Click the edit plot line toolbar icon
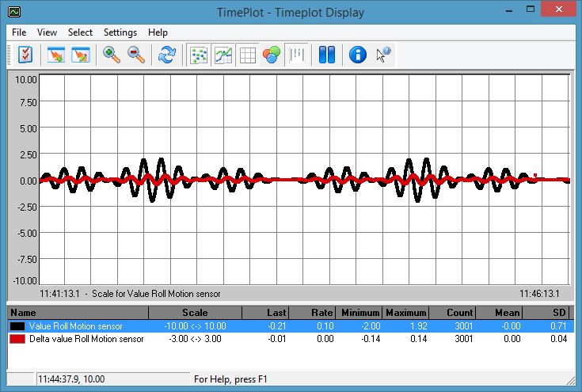The width and height of the screenshot is (582, 392). (x=81, y=55)
